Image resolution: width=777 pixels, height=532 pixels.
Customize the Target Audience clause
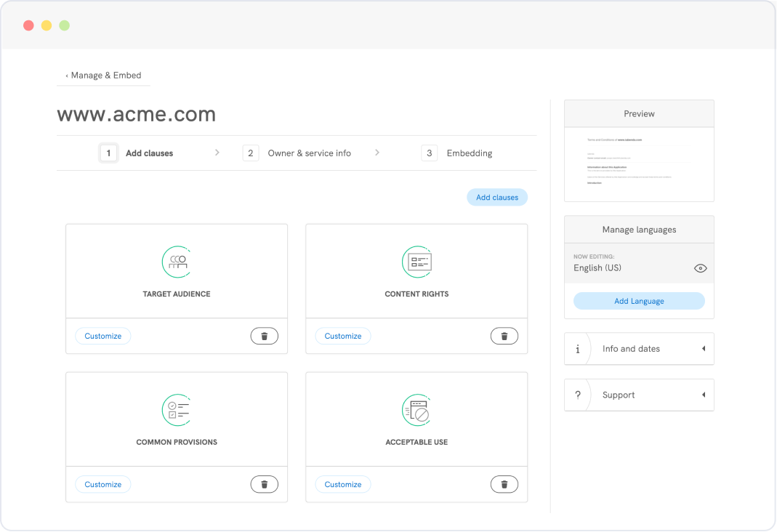(103, 336)
